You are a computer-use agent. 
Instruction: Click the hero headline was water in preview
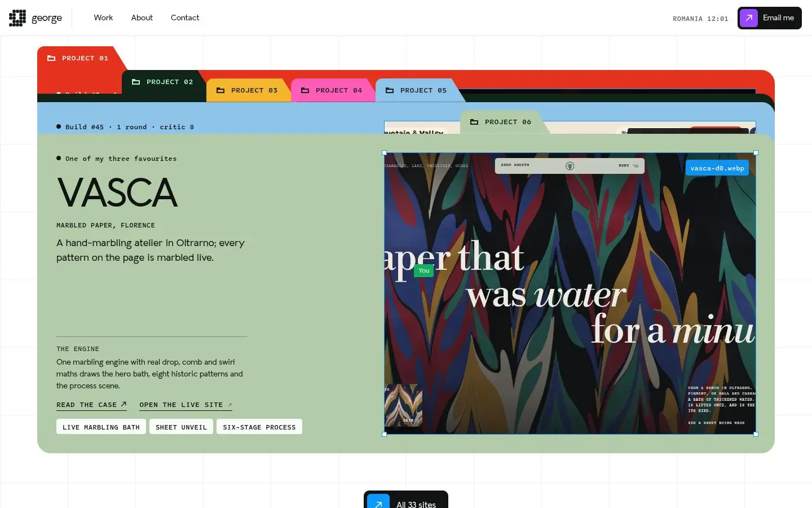(546, 295)
